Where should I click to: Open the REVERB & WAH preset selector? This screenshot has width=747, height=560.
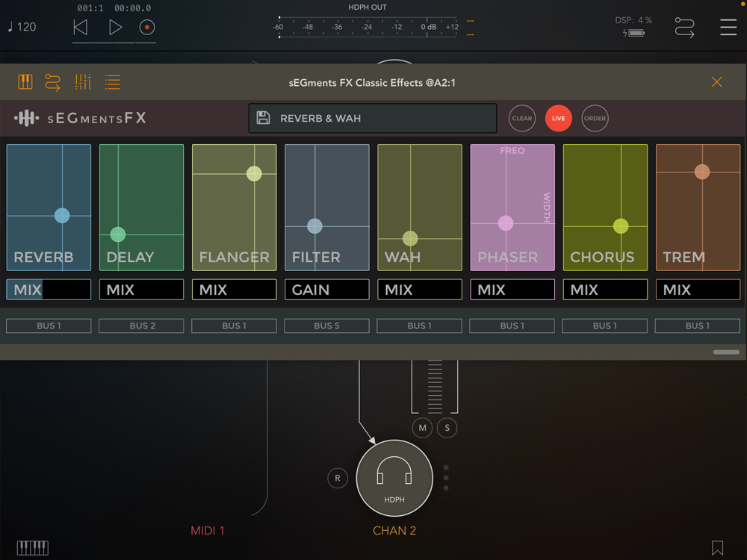(x=373, y=118)
